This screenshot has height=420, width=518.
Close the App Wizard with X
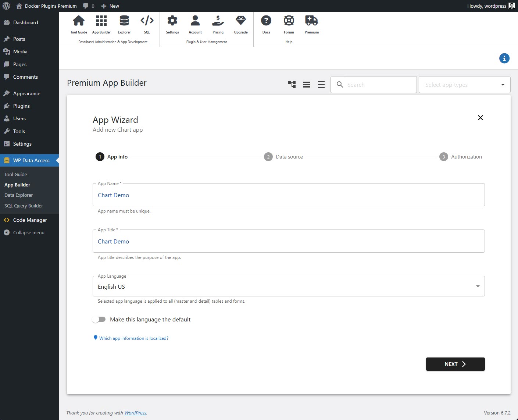481,118
